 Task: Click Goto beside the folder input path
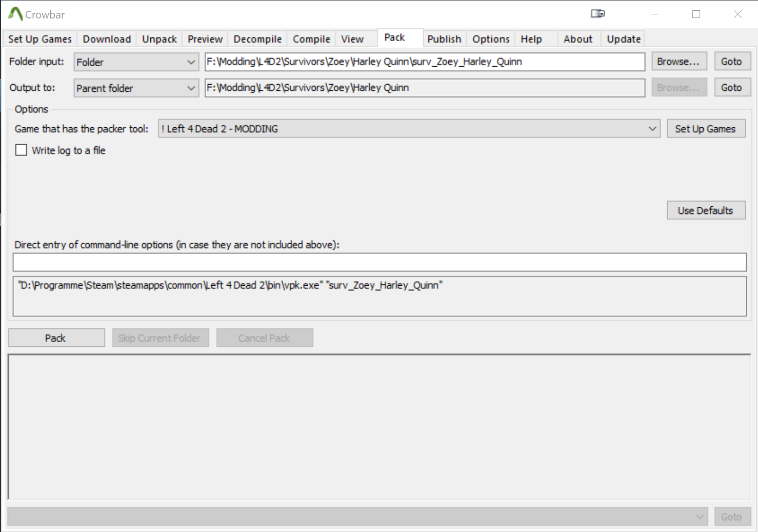[x=731, y=62]
